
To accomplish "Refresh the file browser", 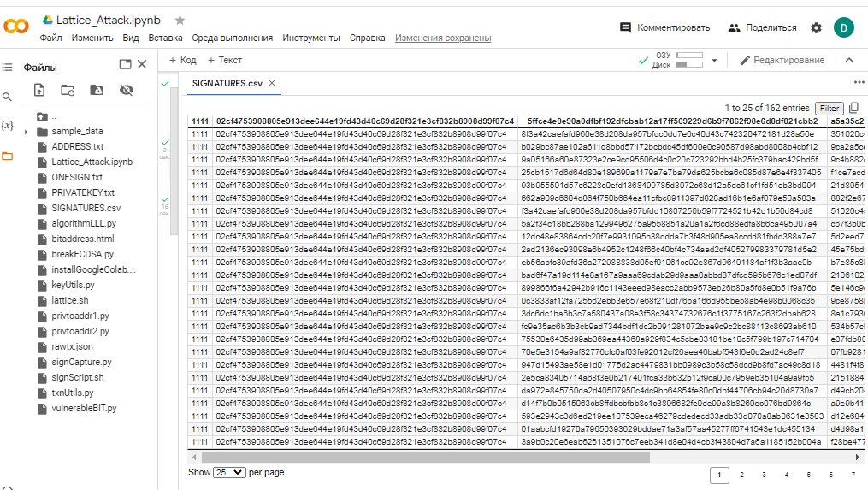I will [x=68, y=90].
